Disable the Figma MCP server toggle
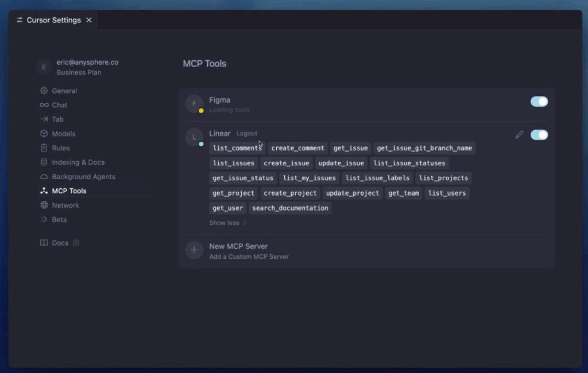 (x=539, y=102)
